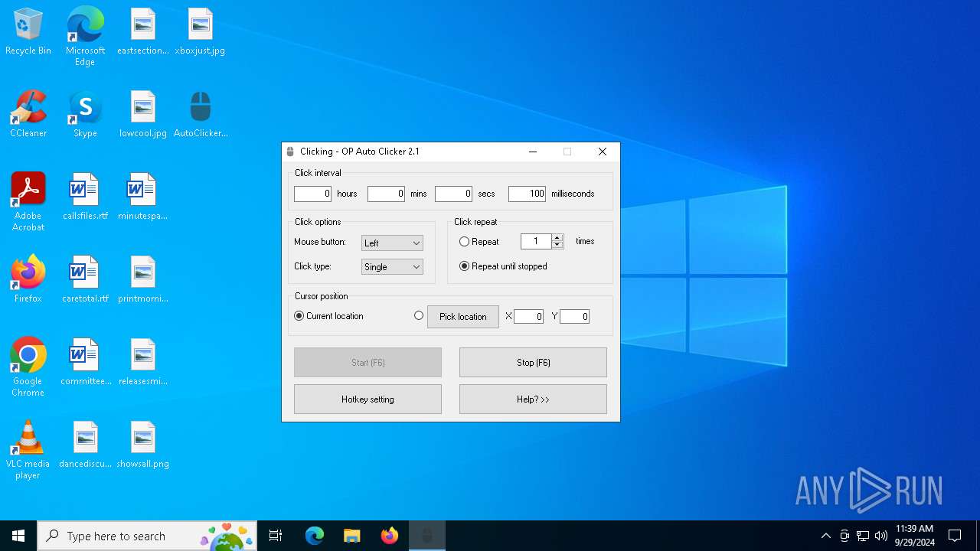The height and width of the screenshot is (551, 980).
Task: Open the taskbar clock and date
Action: coord(914,536)
